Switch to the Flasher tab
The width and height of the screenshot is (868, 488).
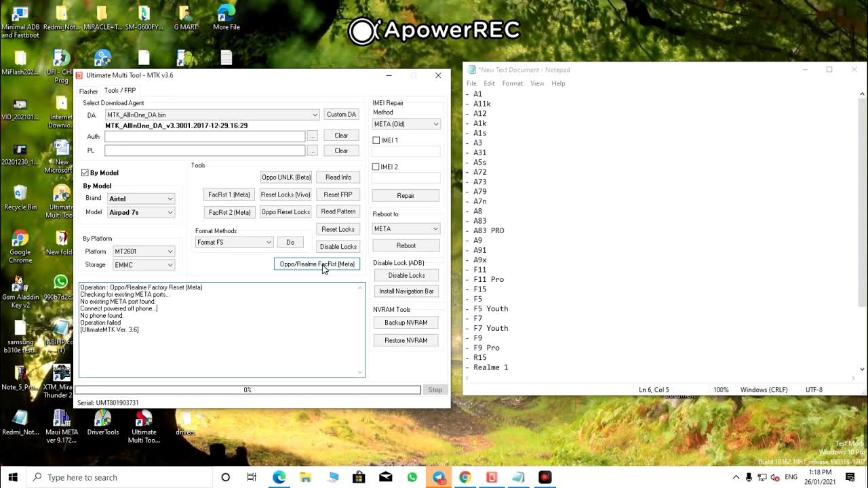click(x=88, y=91)
